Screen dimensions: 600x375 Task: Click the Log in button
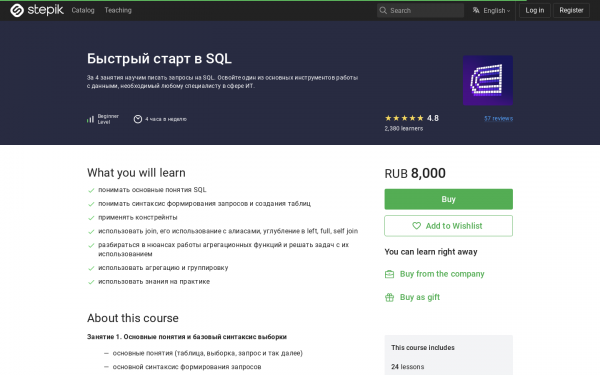coord(535,10)
